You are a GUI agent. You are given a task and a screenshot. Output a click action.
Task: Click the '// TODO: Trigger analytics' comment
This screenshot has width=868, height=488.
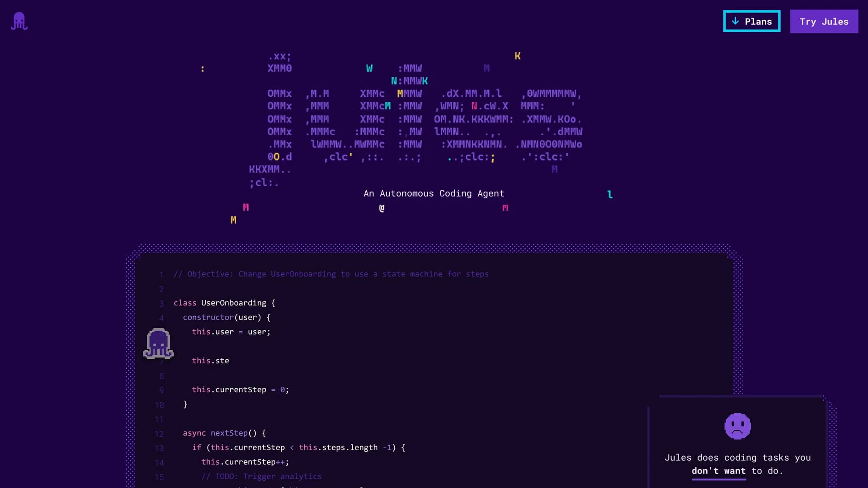[x=261, y=476]
